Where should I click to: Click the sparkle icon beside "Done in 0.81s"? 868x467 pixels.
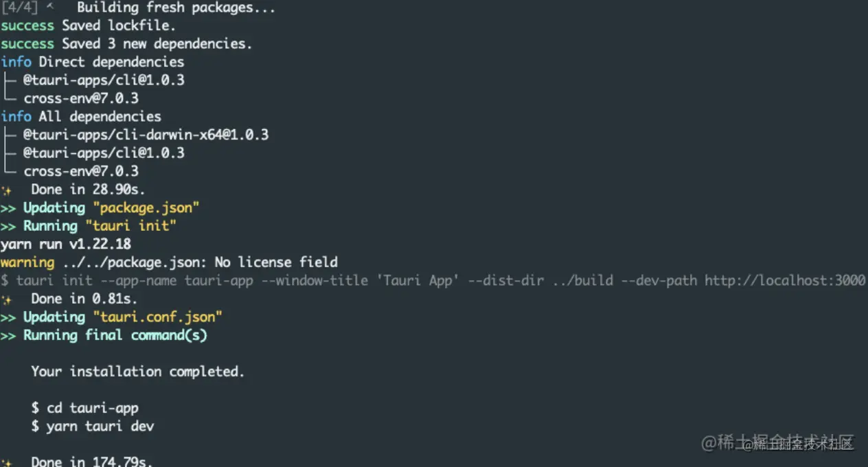(x=6, y=300)
